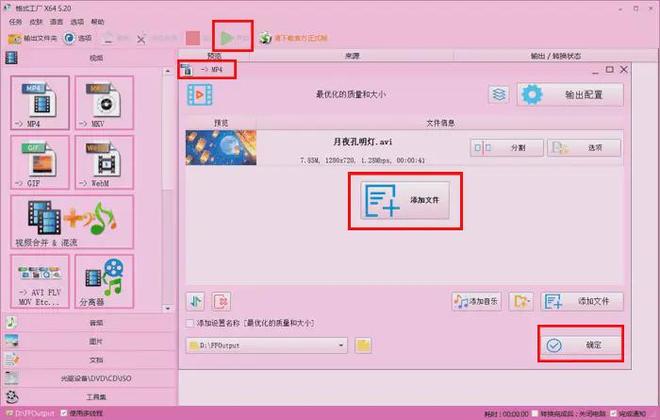Viewport: 660px width, 420px height.
Task: Click the Source column header (来源)
Action: [352, 56]
